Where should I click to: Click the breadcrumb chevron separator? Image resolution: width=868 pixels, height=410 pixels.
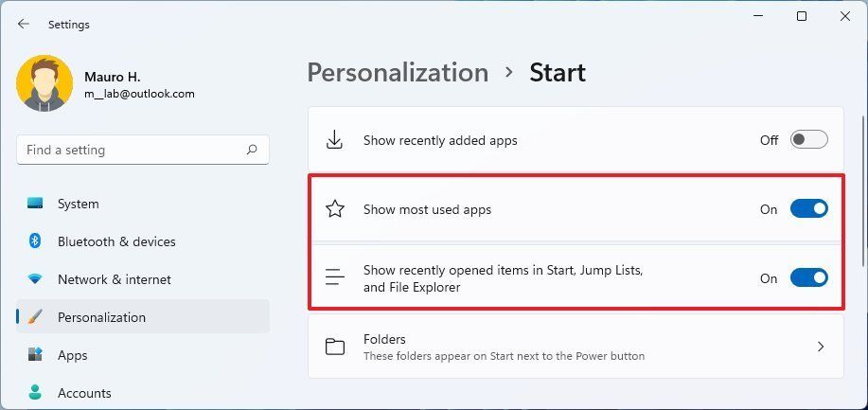point(509,73)
